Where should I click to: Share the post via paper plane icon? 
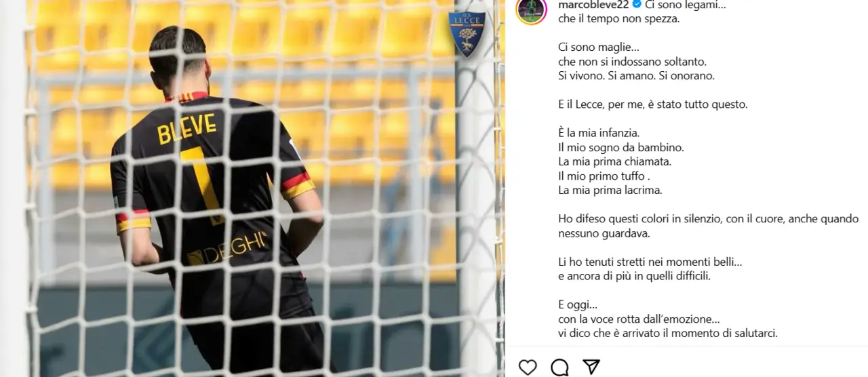(591, 367)
